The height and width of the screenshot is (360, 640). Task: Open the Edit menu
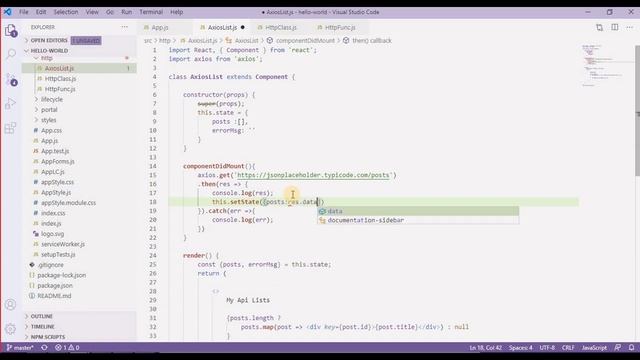41,12
